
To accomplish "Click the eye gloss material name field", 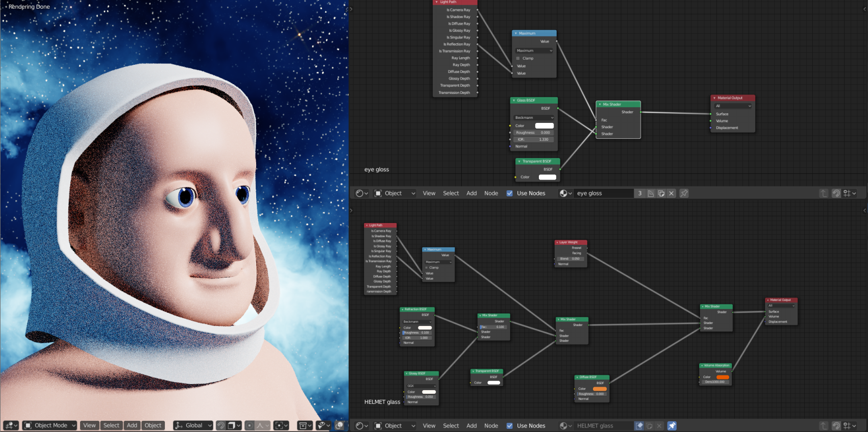I will 604,193.
